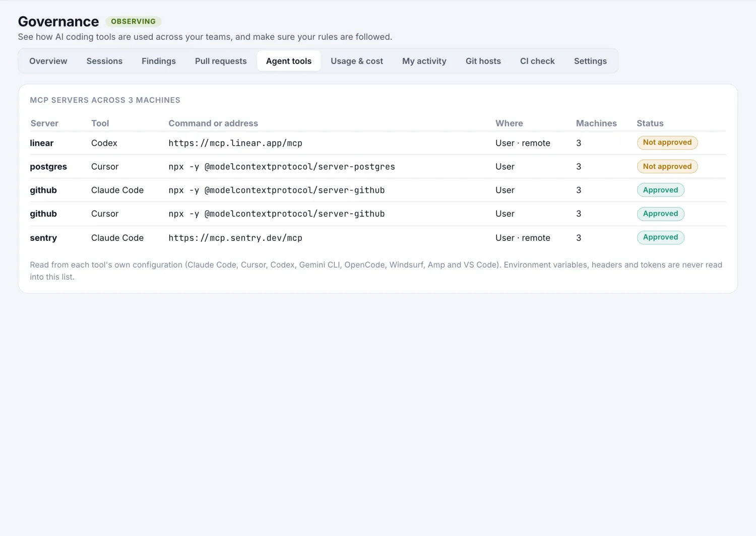756x536 pixels.
Task: Click github server in the Cursor row
Action: pos(43,214)
